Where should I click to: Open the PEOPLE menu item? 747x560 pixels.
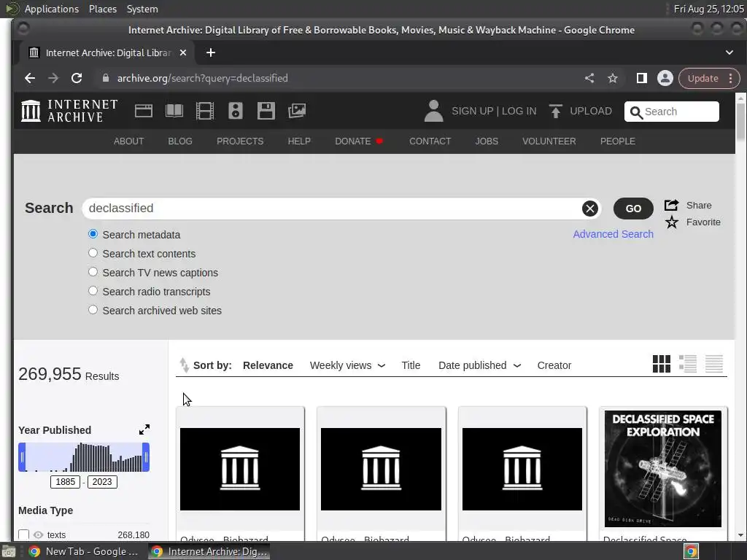[617, 141]
